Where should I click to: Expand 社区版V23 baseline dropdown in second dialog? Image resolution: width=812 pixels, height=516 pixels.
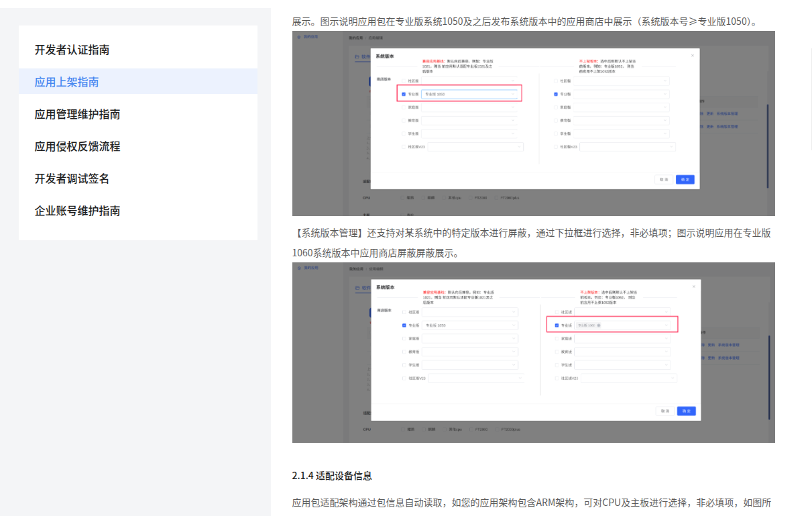476,378
